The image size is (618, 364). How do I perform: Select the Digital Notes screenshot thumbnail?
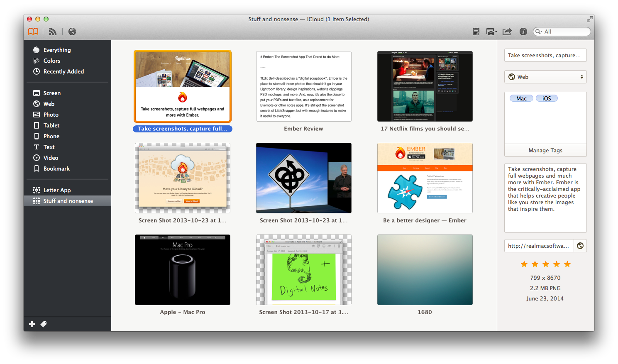(x=304, y=270)
